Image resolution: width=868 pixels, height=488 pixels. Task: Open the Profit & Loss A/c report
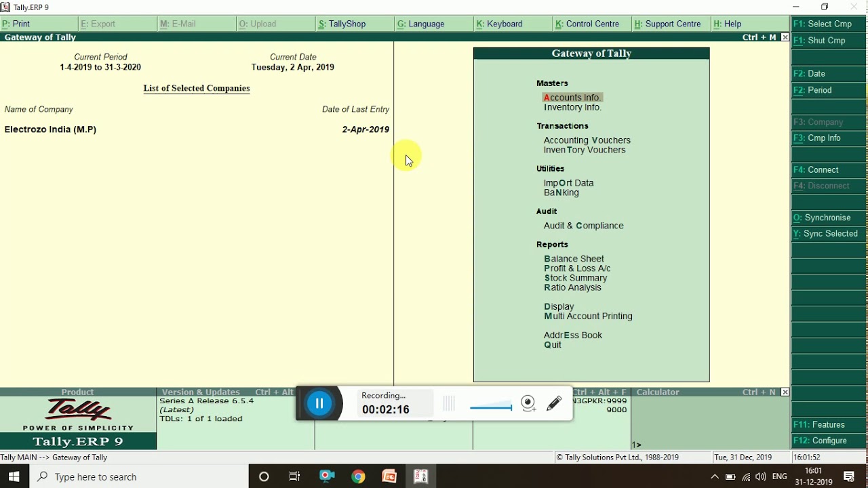577,268
